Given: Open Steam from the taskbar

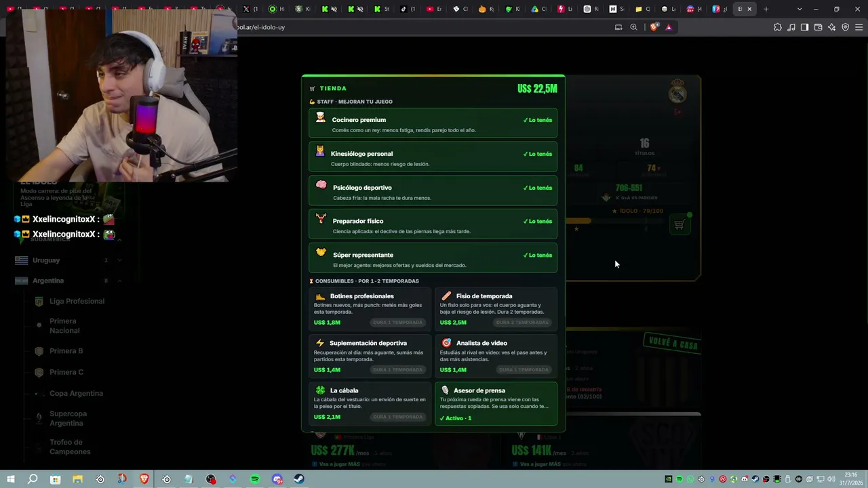Looking at the screenshot, I should (x=299, y=479).
